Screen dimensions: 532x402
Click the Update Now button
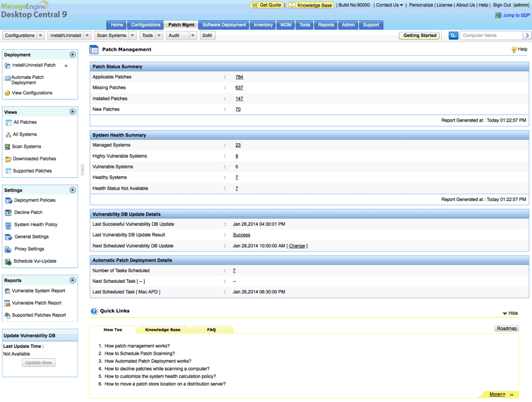click(39, 363)
